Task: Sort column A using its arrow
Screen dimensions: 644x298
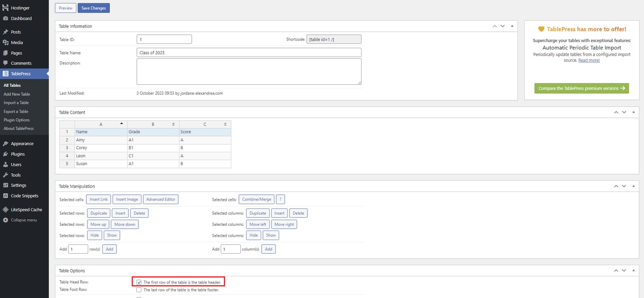Action: point(122,124)
